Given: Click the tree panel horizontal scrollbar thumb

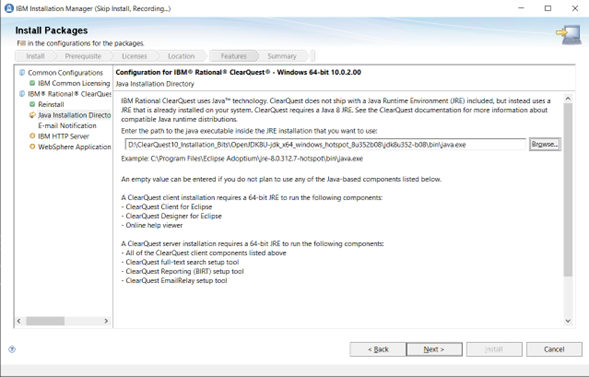Looking at the screenshot, I should [x=45, y=321].
